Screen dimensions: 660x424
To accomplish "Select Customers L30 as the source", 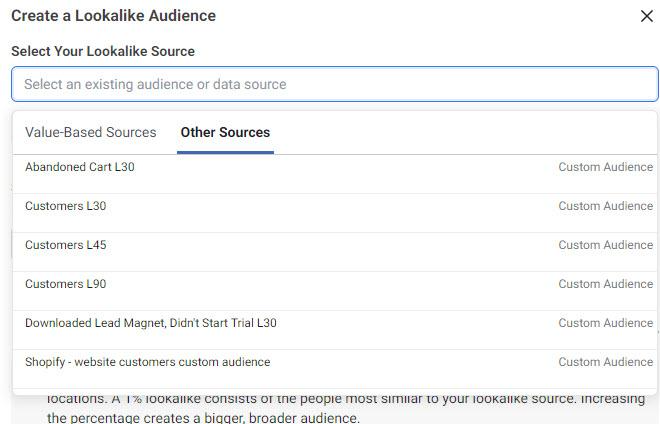I will 66,206.
